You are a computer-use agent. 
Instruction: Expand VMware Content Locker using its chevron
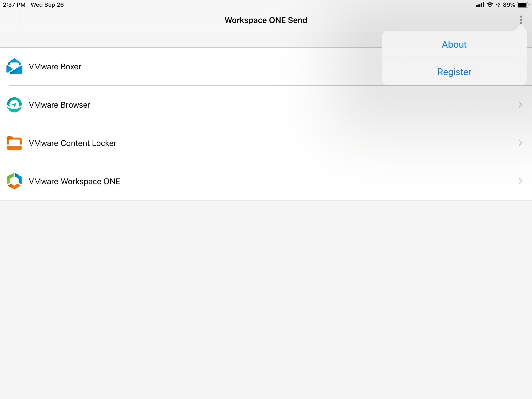[521, 143]
